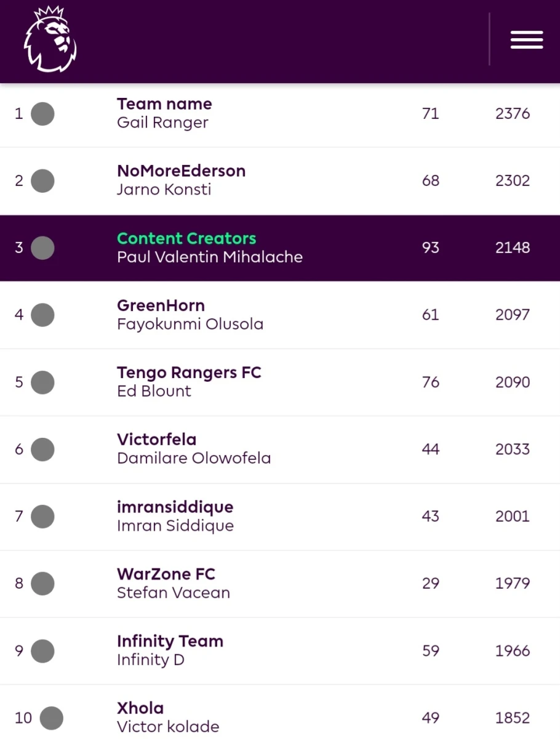This screenshot has width=560, height=739.
Task: Click grey circle next to imransiddique
Action: [42, 517]
